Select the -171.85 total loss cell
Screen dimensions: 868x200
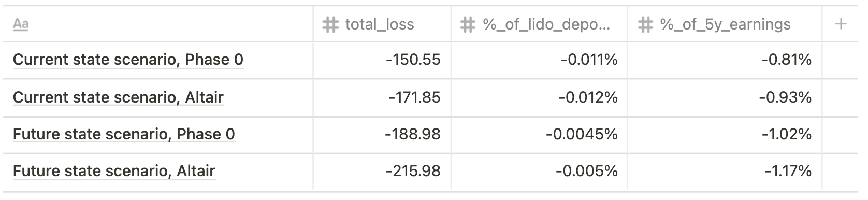(382, 97)
